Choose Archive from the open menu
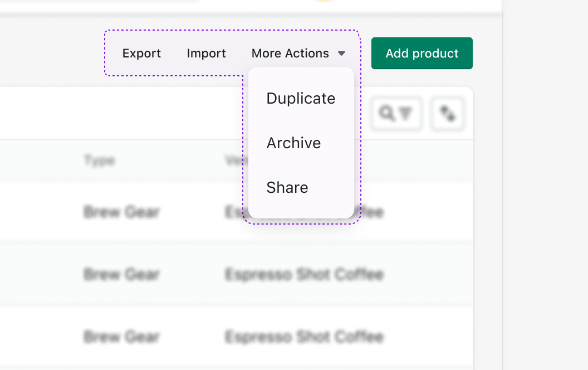588x370 pixels. (x=293, y=143)
